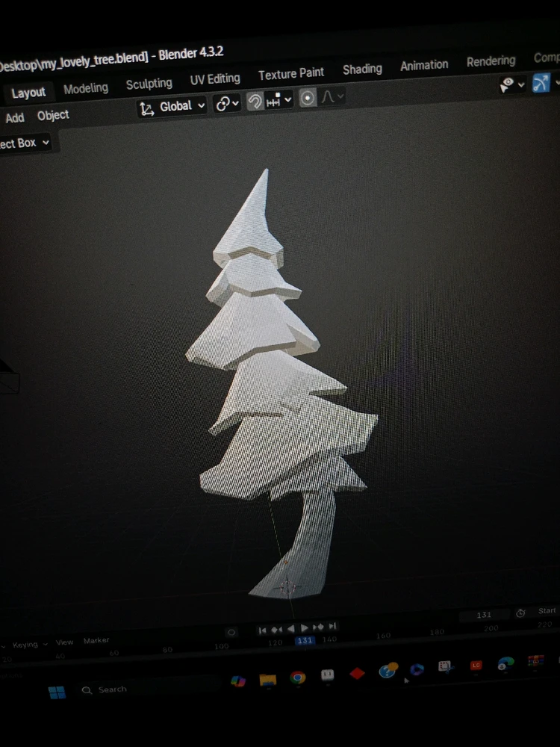
Task: Open Google Chrome from the taskbar
Action: [x=298, y=678]
